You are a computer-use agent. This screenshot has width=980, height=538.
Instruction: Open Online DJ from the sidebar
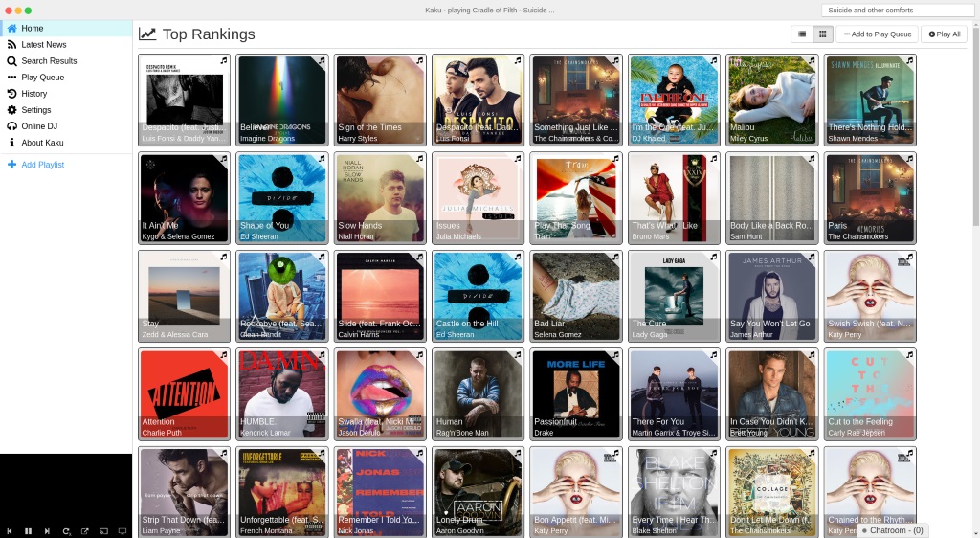66,125
